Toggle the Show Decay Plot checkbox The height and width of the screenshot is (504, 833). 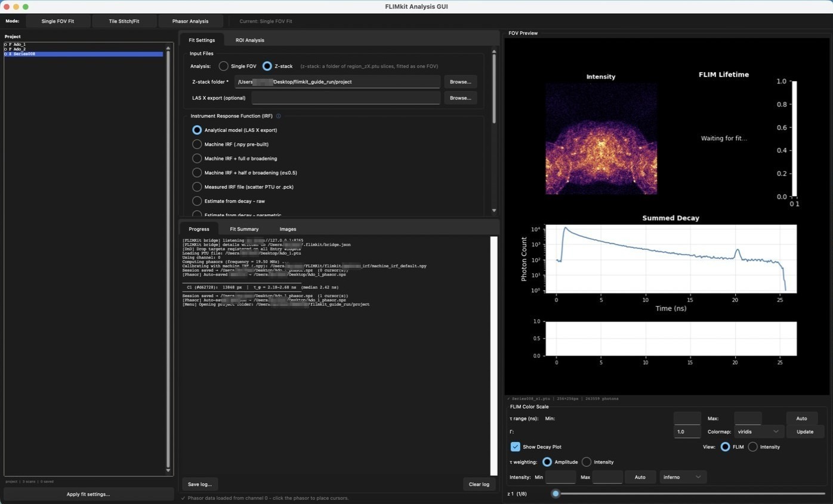(x=516, y=447)
